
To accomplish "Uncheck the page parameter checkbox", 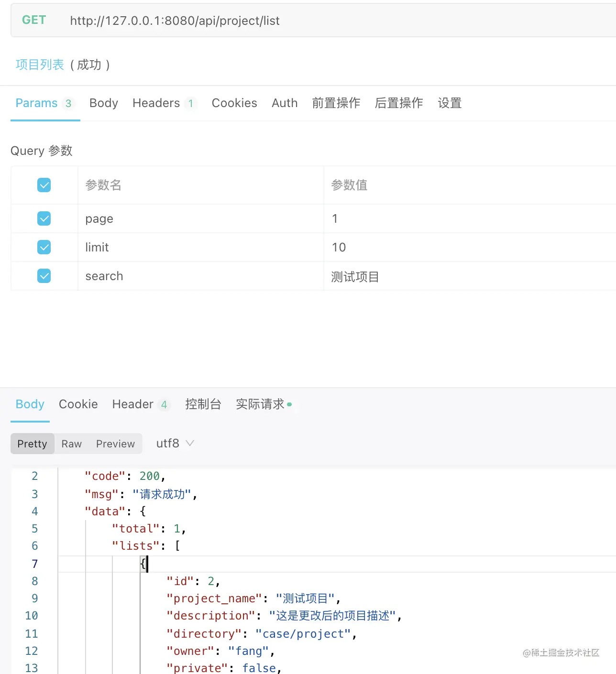I will coord(44,218).
